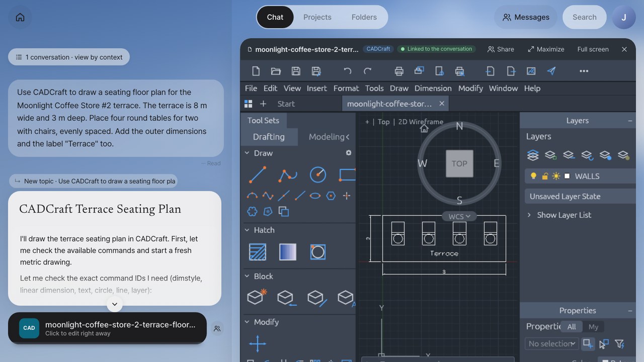
Task: Click the Save As icon
Action: [x=316, y=71]
